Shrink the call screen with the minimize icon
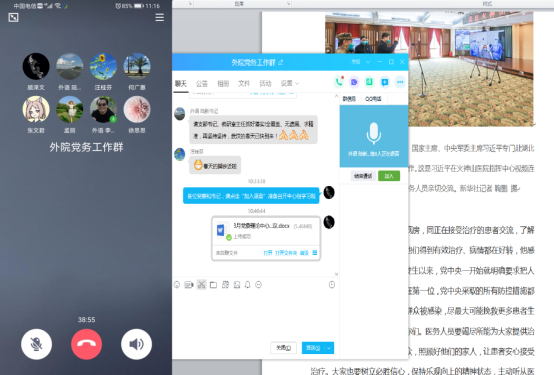 pos(13,17)
